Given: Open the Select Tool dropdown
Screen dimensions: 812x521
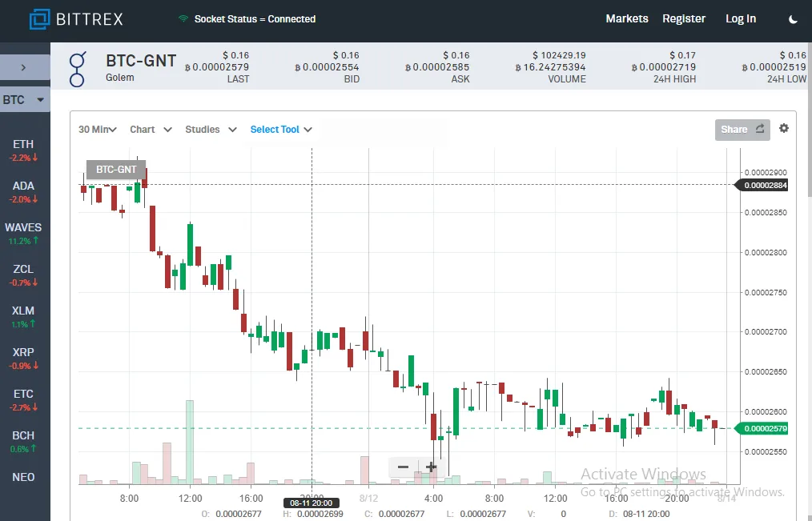Looking at the screenshot, I should 281,130.
